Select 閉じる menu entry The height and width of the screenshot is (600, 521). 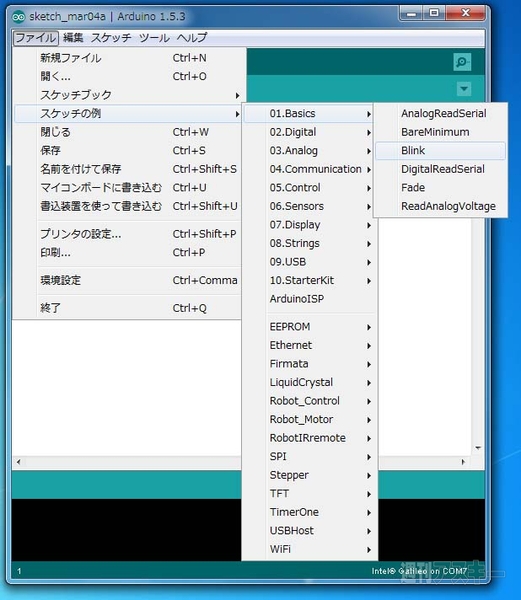[x=128, y=132]
